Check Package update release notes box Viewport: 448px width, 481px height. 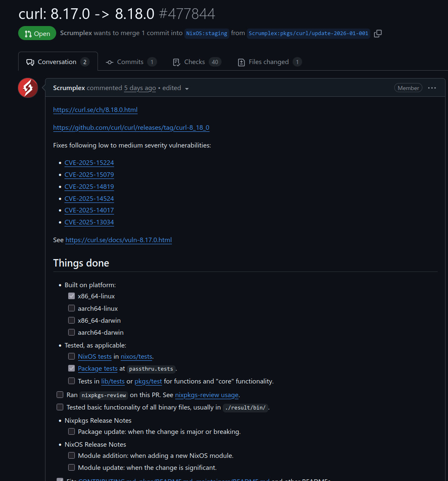click(71, 431)
